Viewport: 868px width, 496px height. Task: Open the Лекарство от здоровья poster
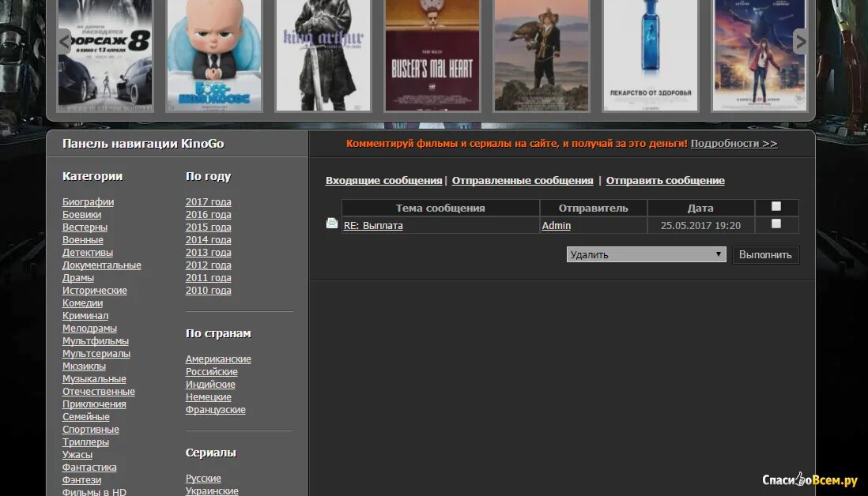(650, 55)
